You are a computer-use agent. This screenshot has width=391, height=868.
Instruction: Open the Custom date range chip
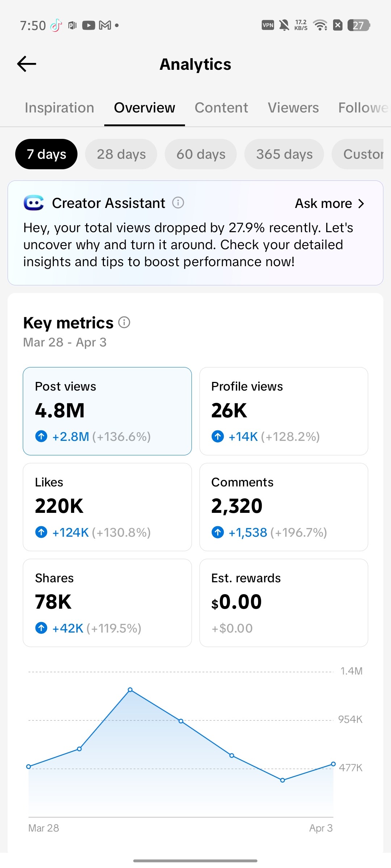pyautogui.click(x=358, y=154)
